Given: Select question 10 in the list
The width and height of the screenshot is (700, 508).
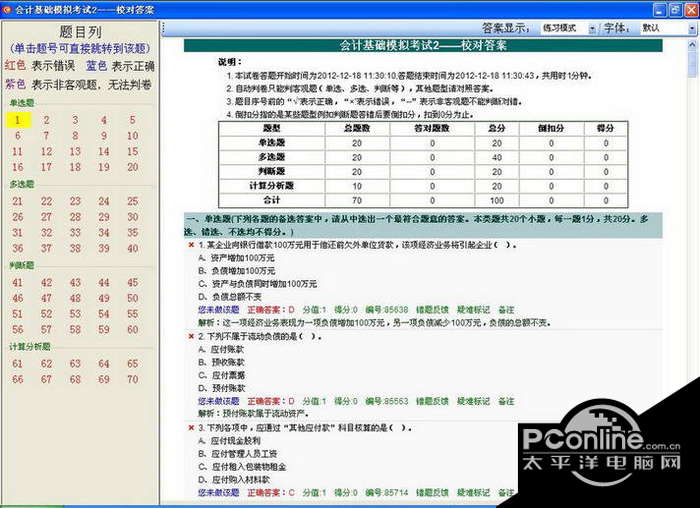Looking at the screenshot, I should [x=133, y=136].
